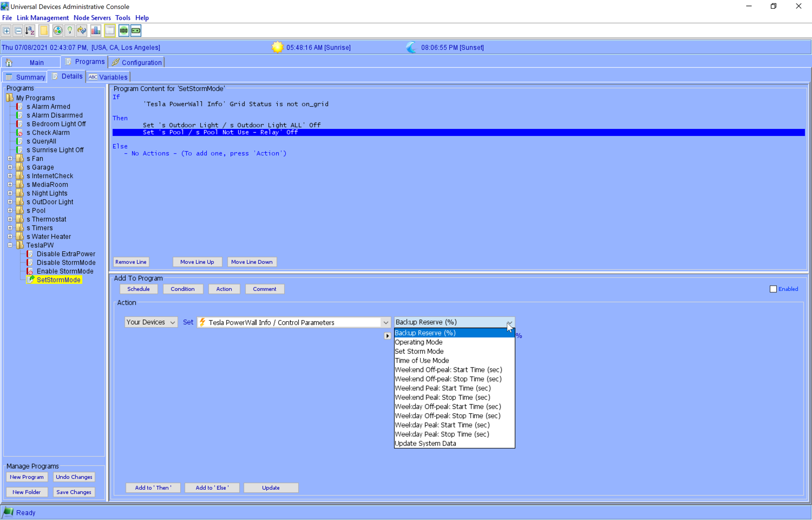The image size is (812, 520).
Task: Open the Link Management menu
Action: point(43,18)
